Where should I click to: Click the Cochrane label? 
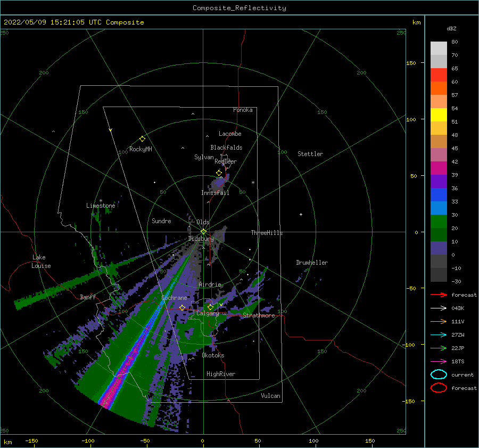[174, 298]
